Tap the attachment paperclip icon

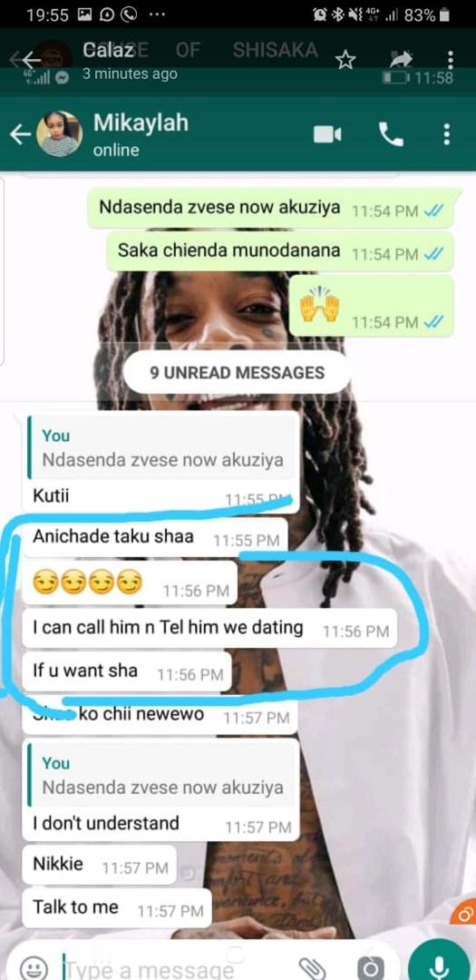312,968
